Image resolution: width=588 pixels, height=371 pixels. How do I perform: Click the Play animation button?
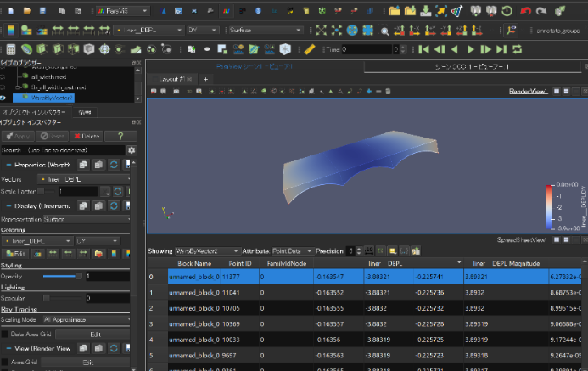(471, 50)
